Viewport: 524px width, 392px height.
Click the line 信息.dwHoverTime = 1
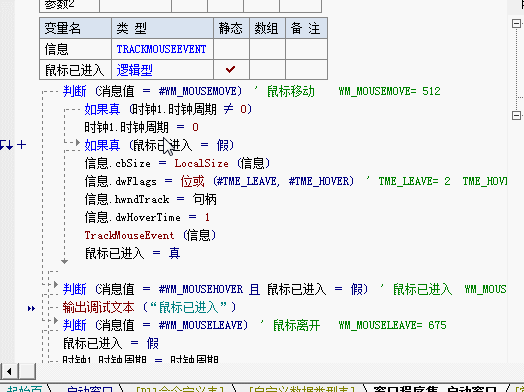tap(147, 218)
